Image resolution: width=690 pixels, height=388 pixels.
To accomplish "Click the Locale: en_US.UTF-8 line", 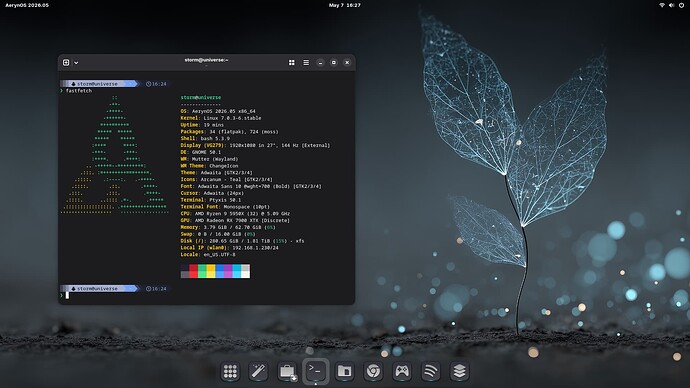I will [208, 254].
